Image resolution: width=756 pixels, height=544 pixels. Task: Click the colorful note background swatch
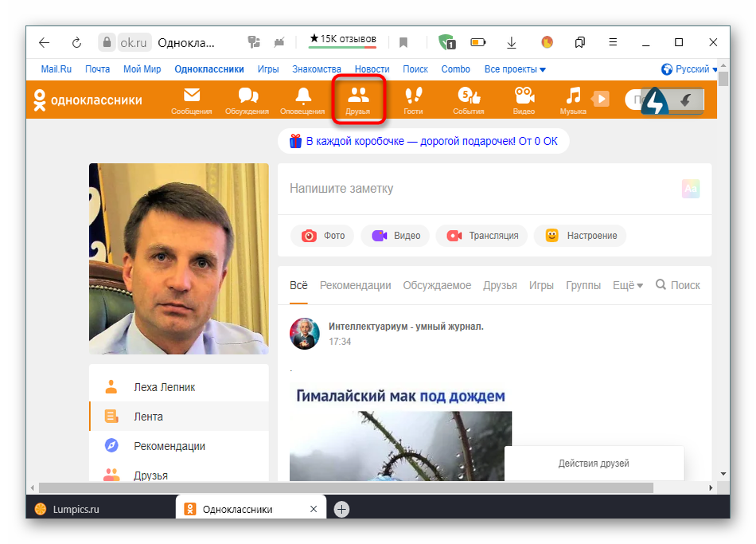pyautogui.click(x=690, y=189)
